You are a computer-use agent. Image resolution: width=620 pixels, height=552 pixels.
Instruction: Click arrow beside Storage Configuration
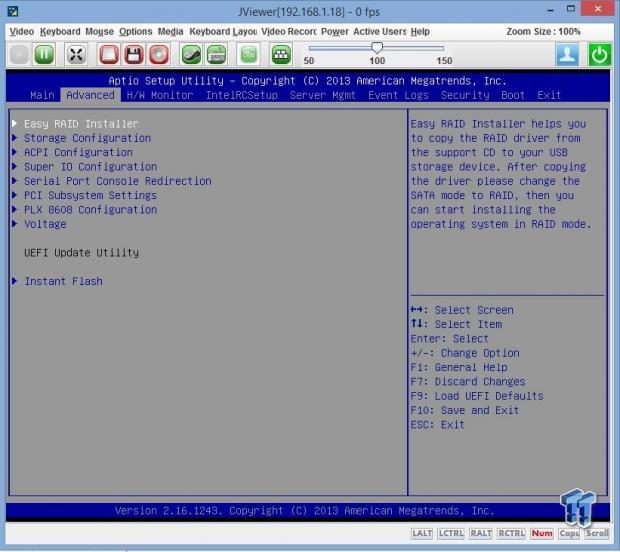click(x=15, y=138)
